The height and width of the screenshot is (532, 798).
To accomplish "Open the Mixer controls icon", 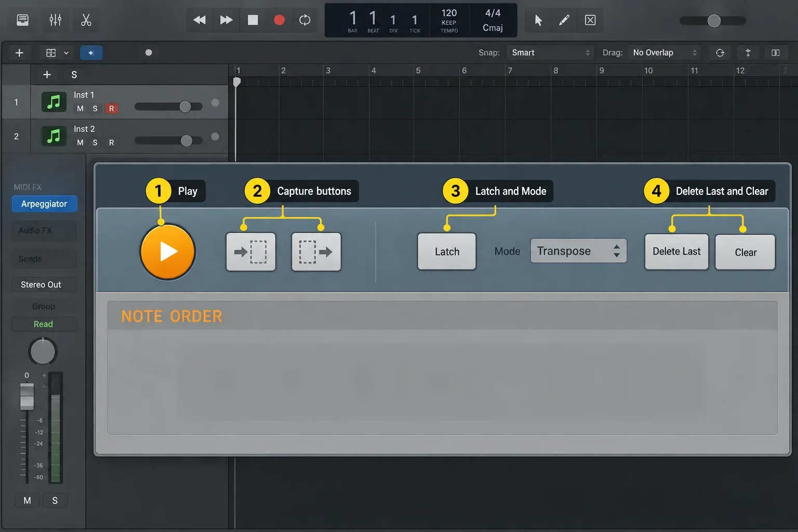I will [x=55, y=20].
